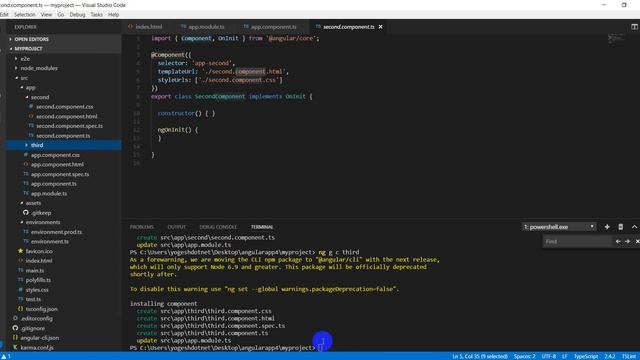Open the Go menu
Image resolution: width=640 pixels, height=360 pixels.
point(61,15)
